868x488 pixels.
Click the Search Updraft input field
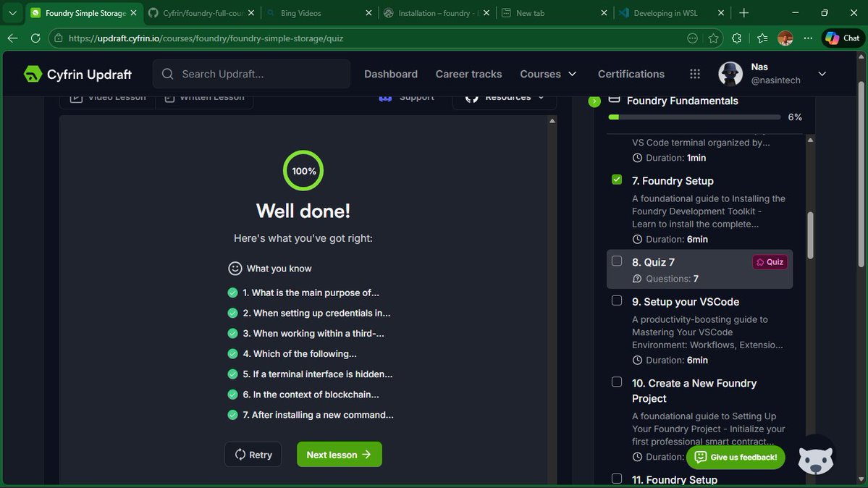pyautogui.click(x=251, y=74)
